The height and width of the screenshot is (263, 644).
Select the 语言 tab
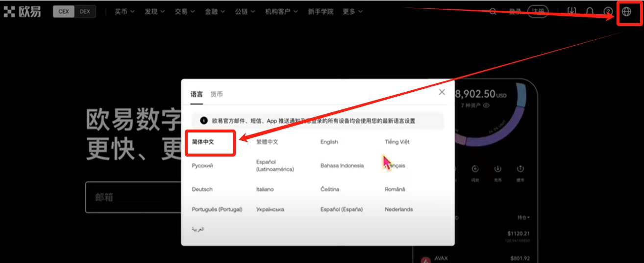point(197,94)
